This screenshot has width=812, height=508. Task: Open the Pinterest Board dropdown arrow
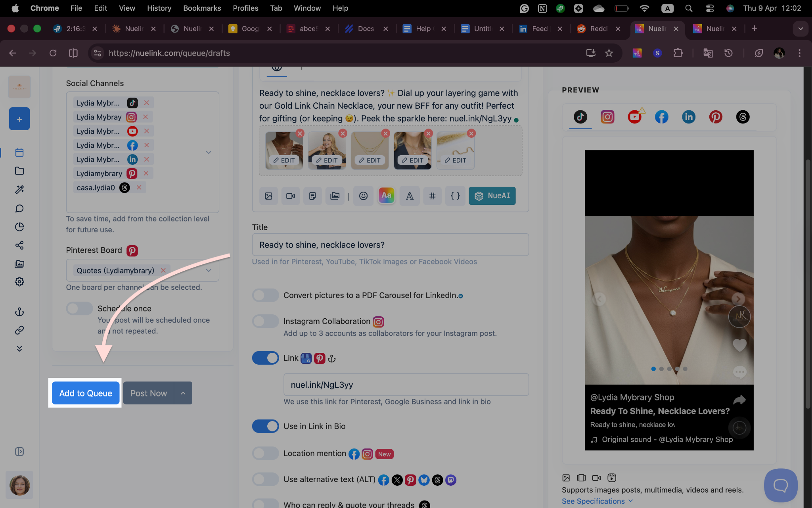click(209, 270)
